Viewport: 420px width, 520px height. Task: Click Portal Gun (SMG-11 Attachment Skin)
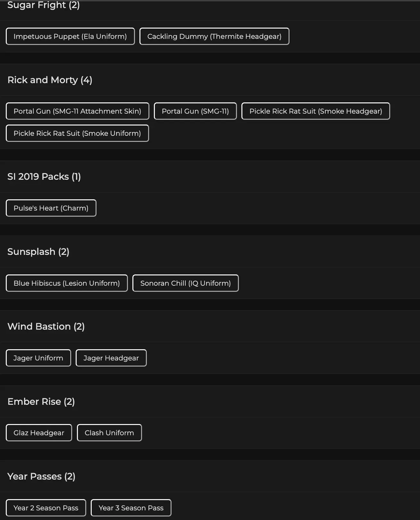[77, 111]
